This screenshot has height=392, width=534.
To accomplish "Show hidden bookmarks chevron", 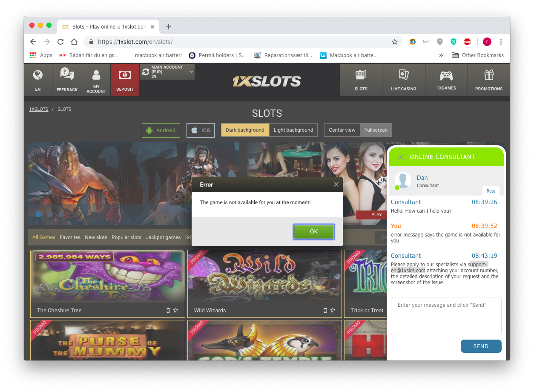I will 441,55.
